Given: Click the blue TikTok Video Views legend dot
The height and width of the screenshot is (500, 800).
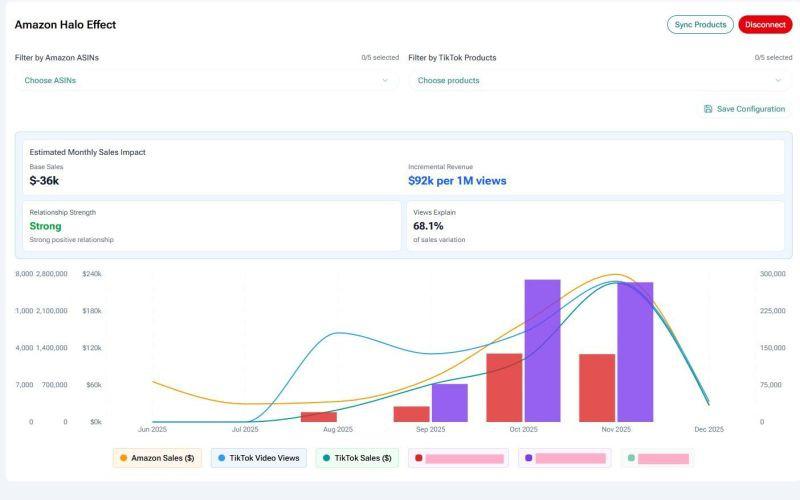Looking at the screenshot, I should click(x=221, y=458).
